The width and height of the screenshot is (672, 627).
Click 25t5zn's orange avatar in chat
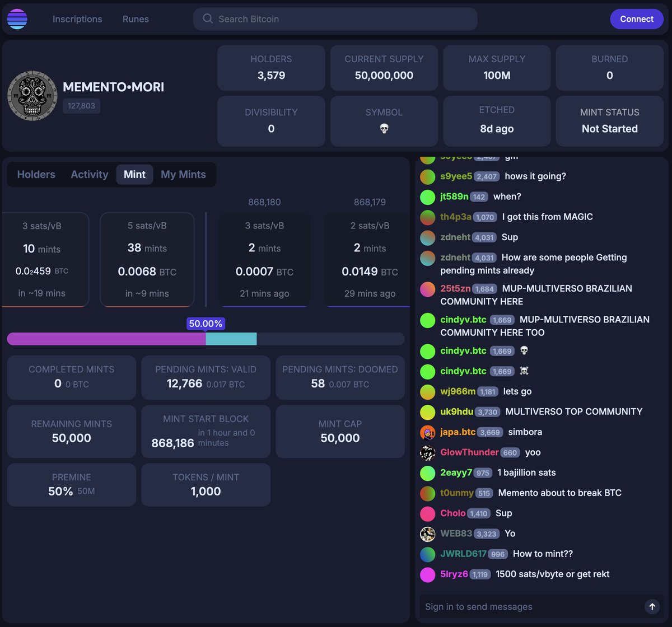click(427, 289)
